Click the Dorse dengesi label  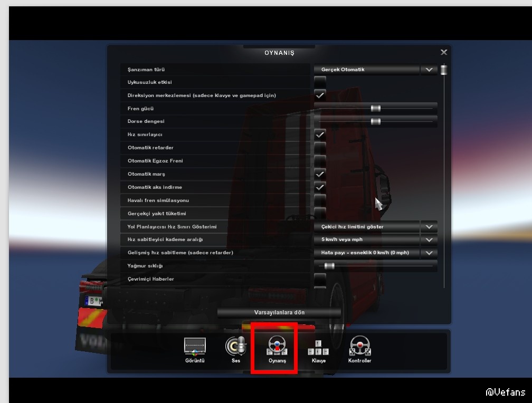pyautogui.click(x=146, y=121)
